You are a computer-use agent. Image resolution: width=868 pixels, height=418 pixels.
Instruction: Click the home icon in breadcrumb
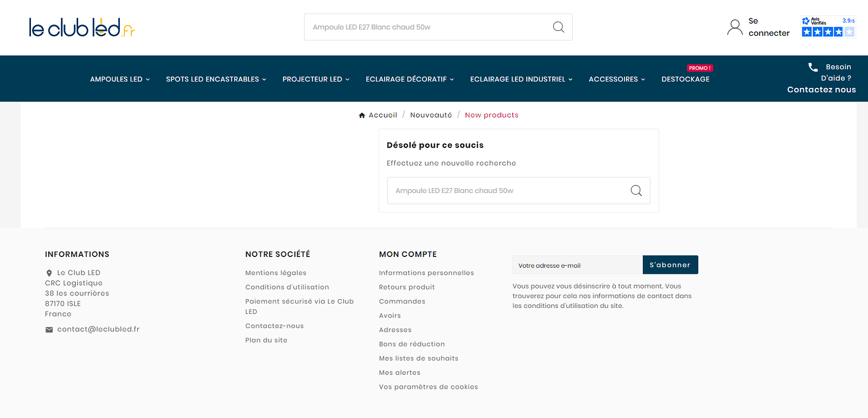362,115
